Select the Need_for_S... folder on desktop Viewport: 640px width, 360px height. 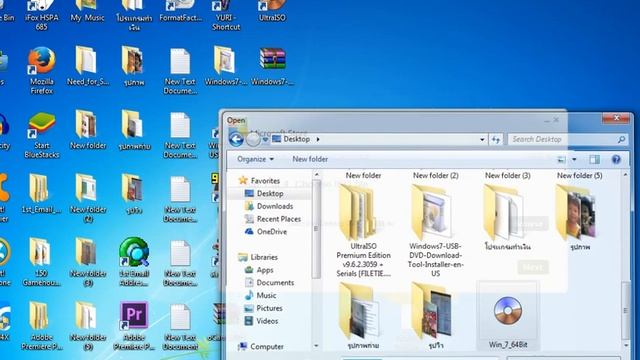tap(88, 66)
